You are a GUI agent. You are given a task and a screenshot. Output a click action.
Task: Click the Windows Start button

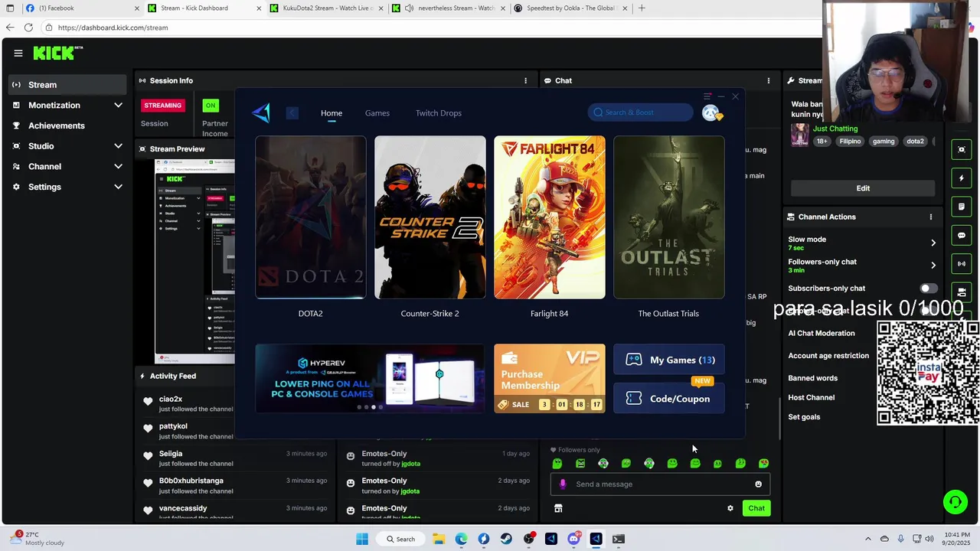[362, 539]
